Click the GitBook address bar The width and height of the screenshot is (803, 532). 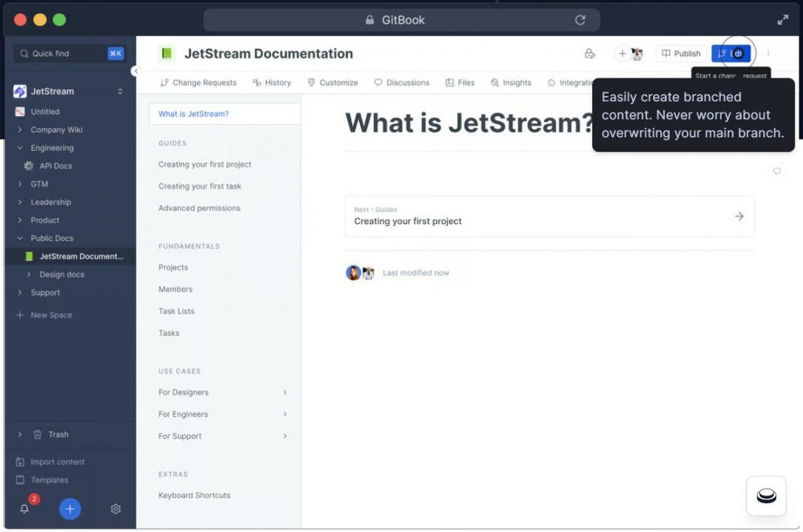(402, 20)
